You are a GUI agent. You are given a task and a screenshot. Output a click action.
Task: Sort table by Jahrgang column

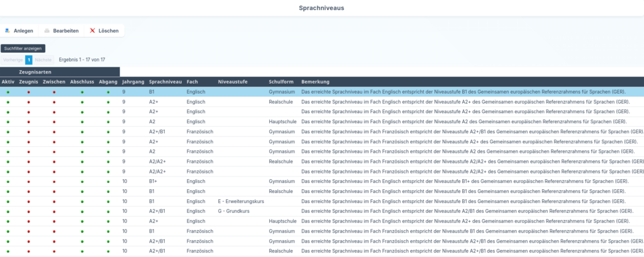pos(133,82)
